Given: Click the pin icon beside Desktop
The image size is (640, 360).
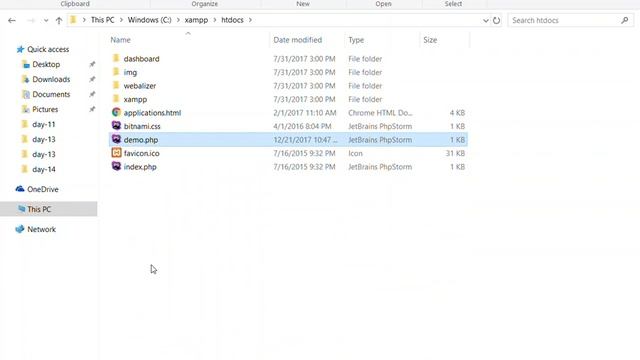Looking at the screenshot, I should [x=92, y=64].
